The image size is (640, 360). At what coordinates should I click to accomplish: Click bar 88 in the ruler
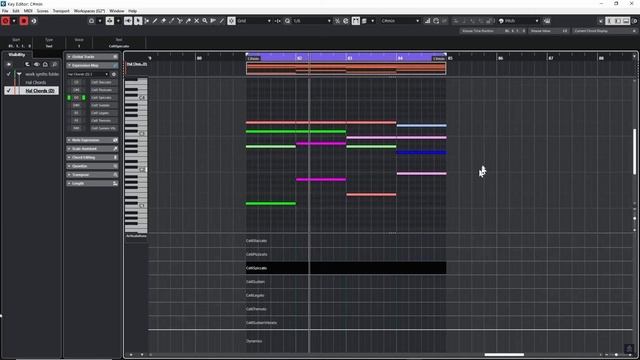(x=601, y=58)
